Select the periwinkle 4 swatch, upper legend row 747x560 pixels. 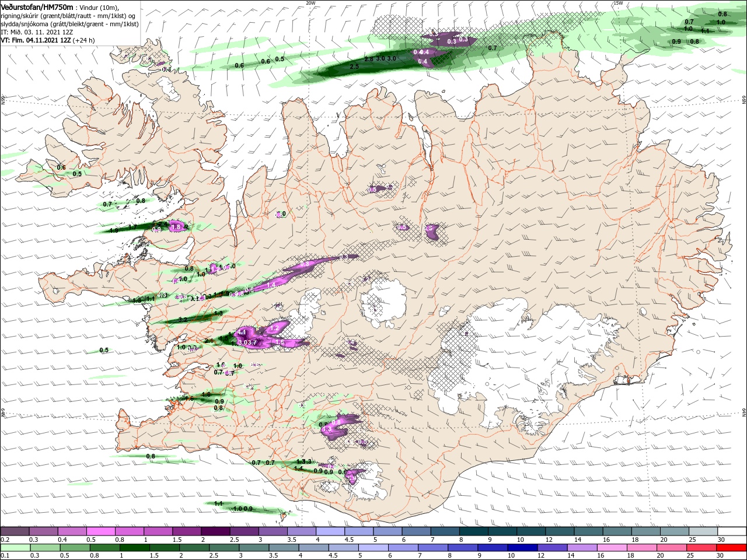(x=329, y=531)
